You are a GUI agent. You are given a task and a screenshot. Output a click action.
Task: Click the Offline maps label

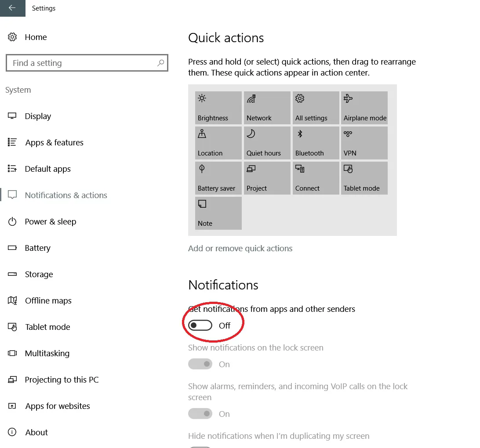tap(48, 300)
